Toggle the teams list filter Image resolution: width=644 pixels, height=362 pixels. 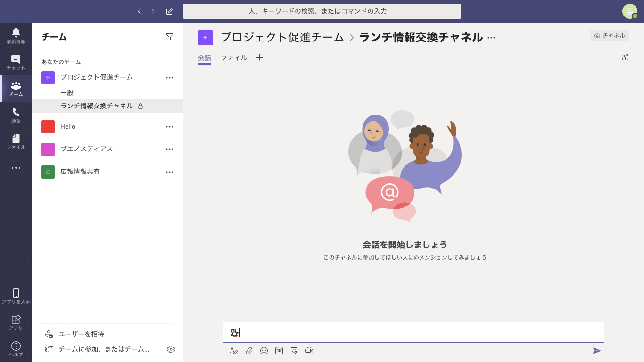[x=170, y=37]
